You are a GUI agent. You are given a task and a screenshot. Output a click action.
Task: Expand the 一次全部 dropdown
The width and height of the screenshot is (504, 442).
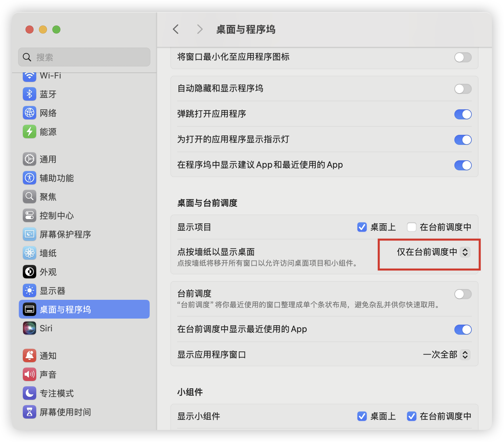446,355
